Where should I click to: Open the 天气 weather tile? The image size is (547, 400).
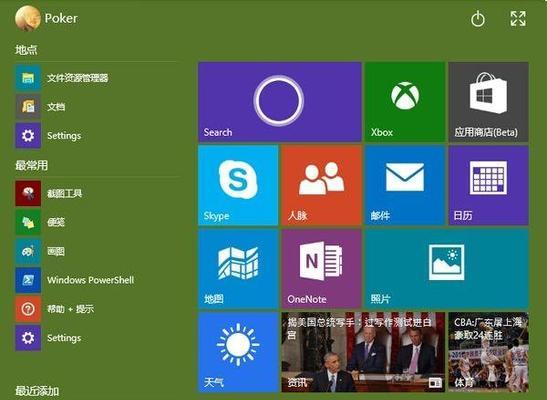(x=238, y=352)
